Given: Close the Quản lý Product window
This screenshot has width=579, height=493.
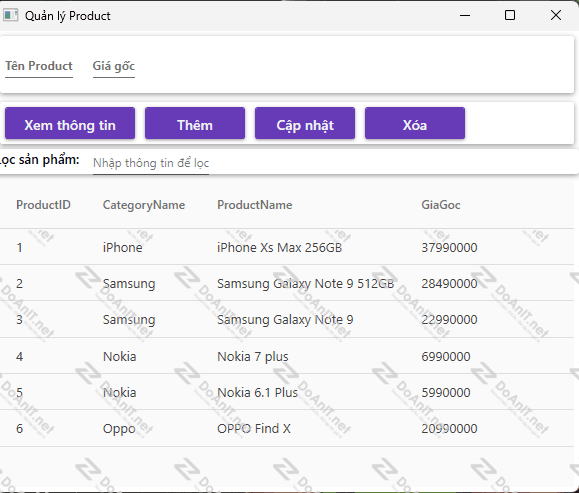Looking at the screenshot, I should [556, 16].
